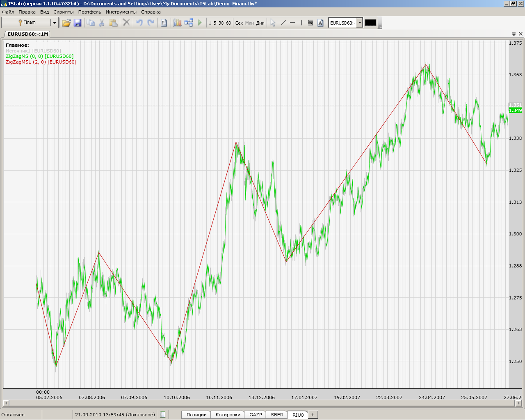Select the diagonal line drawing tool
The width and height of the screenshot is (525, 420).
[283, 23]
